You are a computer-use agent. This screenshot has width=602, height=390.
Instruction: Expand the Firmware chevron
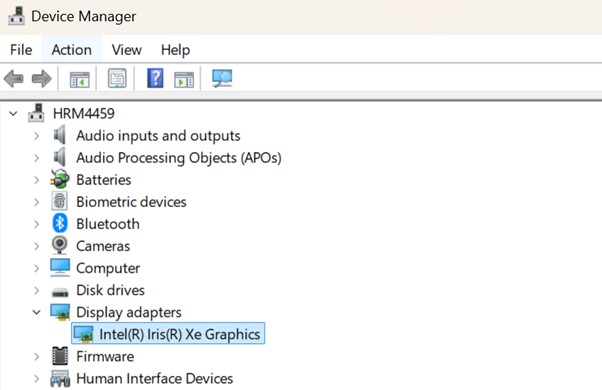tap(36, 357)
